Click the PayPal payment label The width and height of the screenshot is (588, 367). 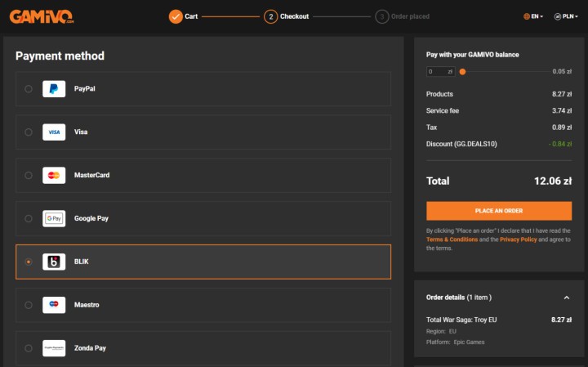coord(84,89)
